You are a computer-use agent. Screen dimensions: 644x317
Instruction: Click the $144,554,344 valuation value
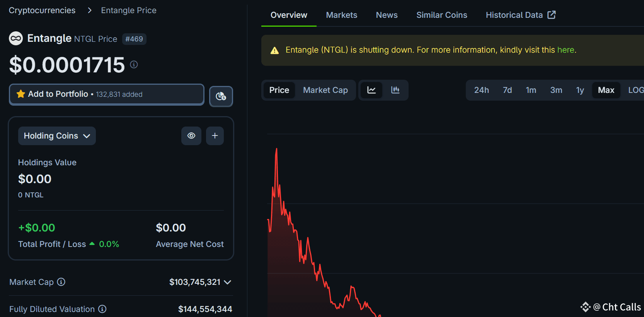pyautogui.click(x=205, y=309)
